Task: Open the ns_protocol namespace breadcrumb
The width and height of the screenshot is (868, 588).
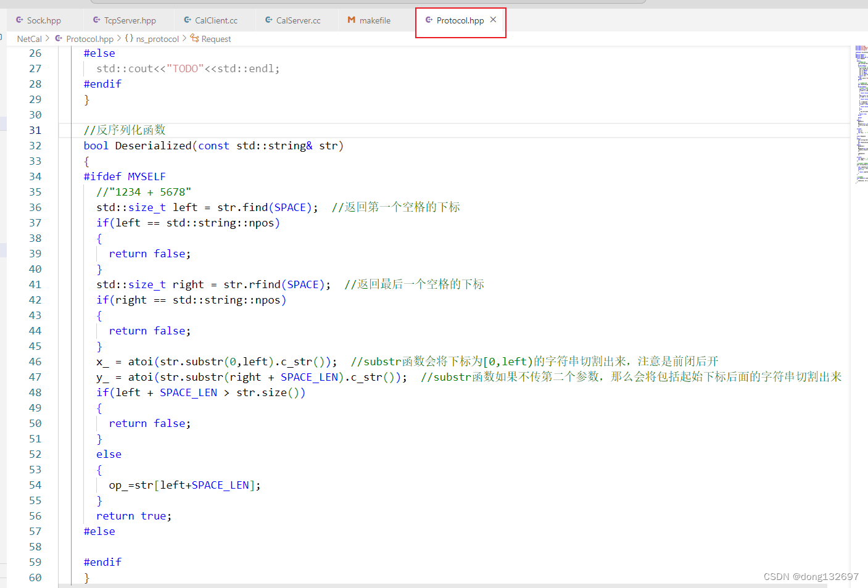Action: (157, 39)
